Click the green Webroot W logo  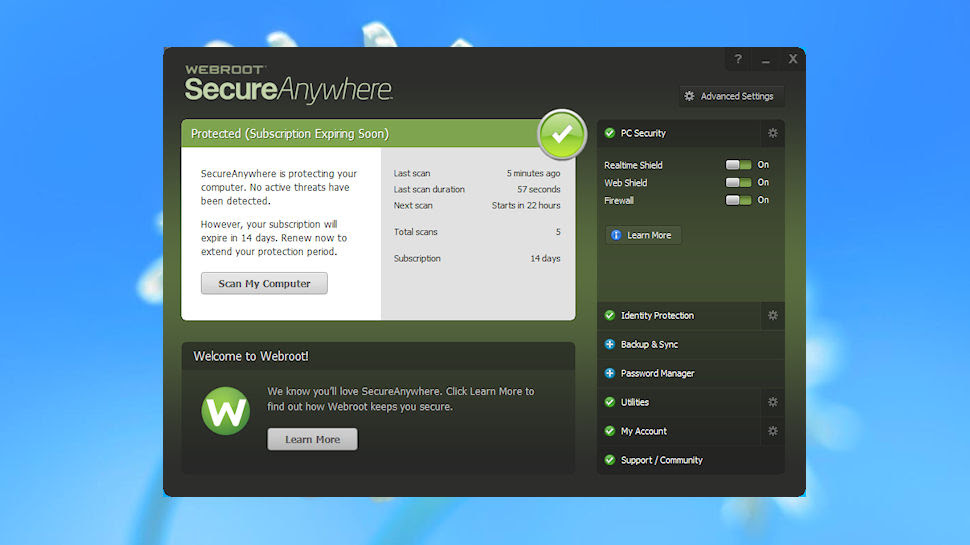pyautogui.click(x=226, y=411)
